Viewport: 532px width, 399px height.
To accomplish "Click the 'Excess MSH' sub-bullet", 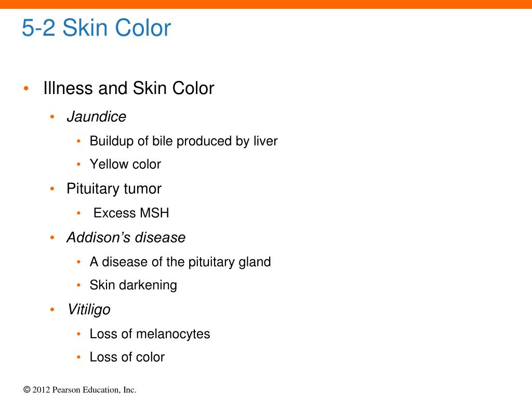I will [131, 213].
